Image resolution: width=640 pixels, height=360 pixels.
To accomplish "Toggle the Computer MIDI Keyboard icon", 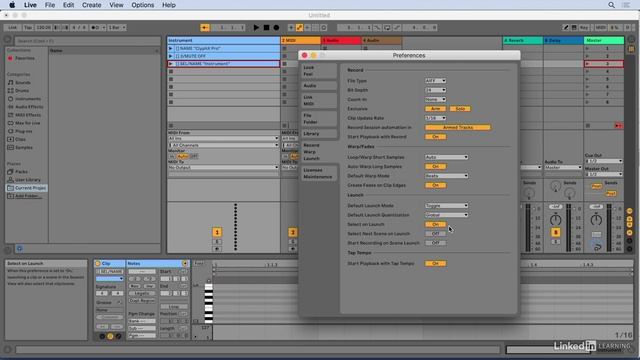I will (x=574, y=27).
